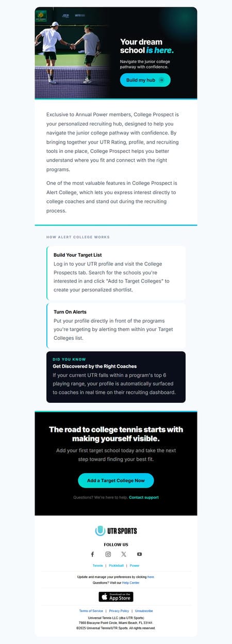The width and height of the screenshot is (232, 644).
Task: Click the tennis players hero image
Action: point(72,52)
